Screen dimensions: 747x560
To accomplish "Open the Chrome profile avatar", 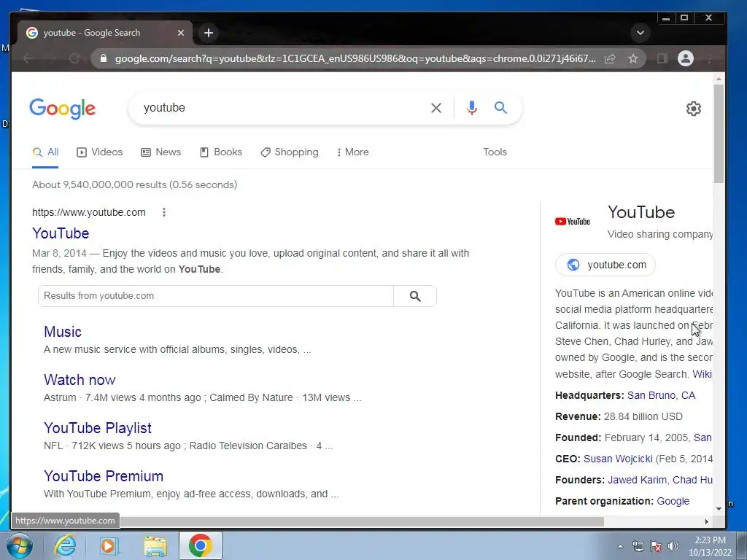I will tap(686, 58).
